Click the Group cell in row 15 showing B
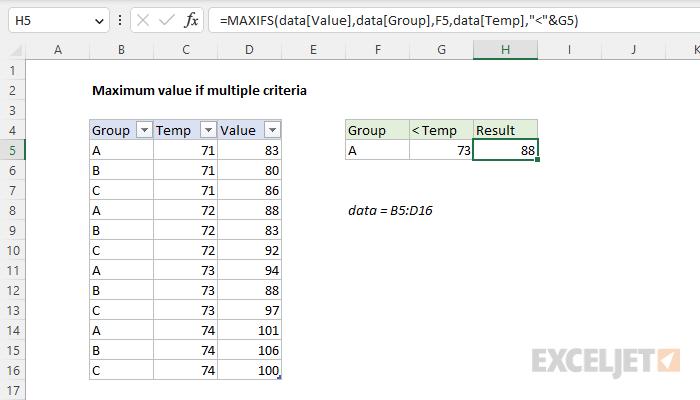 121,350
